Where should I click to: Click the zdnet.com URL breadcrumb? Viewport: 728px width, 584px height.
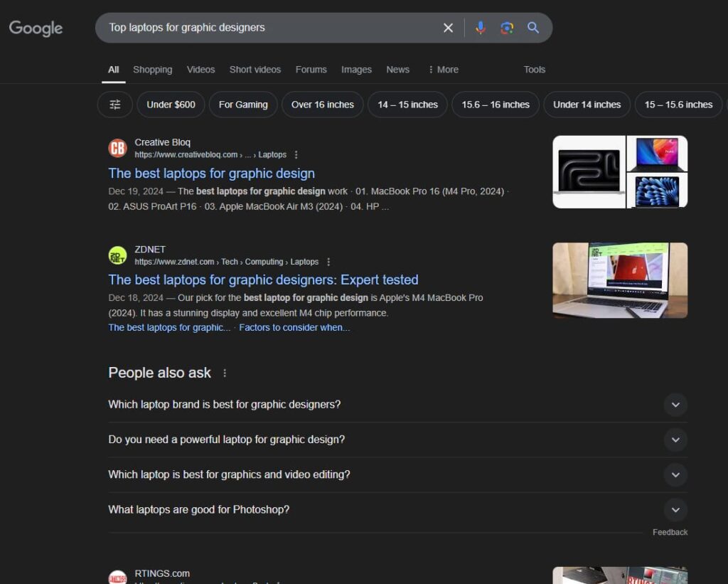coord(227,262)
